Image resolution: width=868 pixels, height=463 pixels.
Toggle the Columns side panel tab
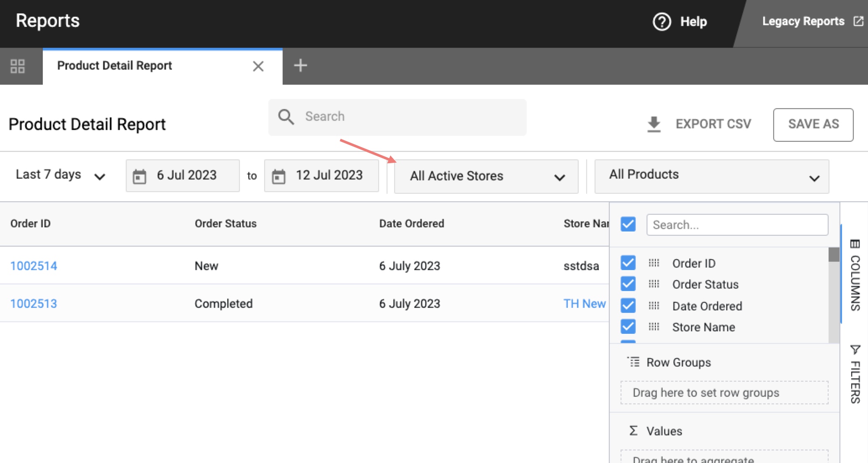pos(855,275)
